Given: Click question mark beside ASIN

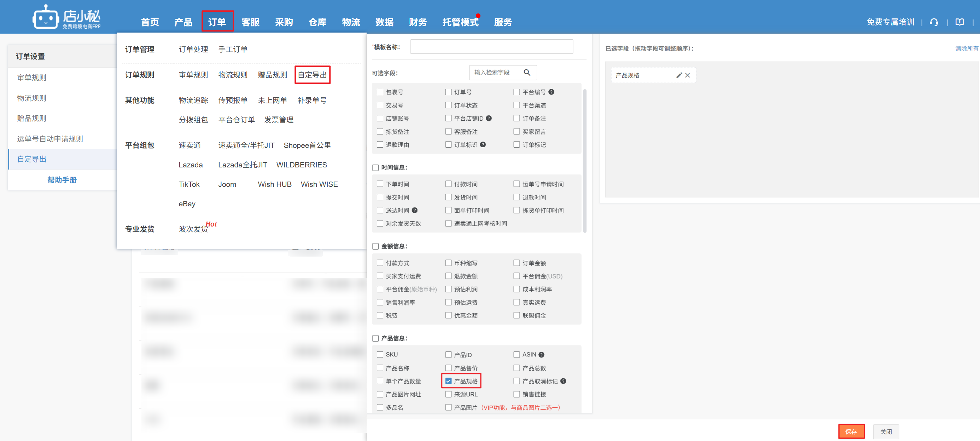Looking at the screenshot, I should [541, 355].
